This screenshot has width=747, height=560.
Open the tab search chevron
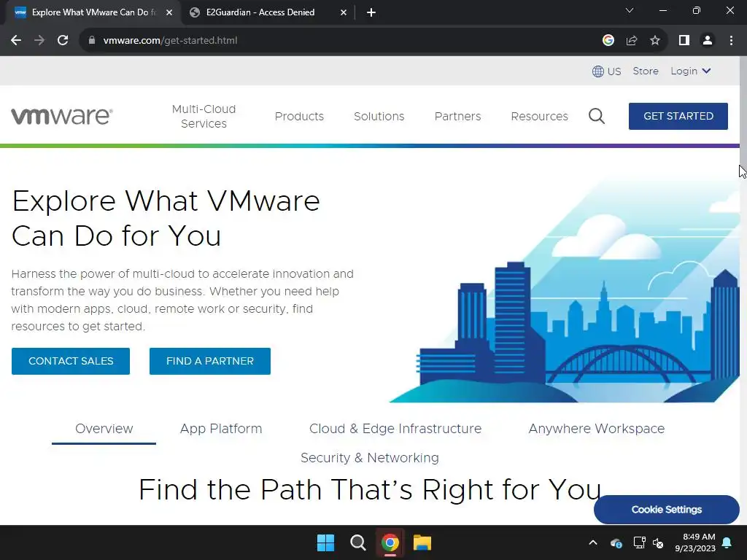[x=630, y=10]
